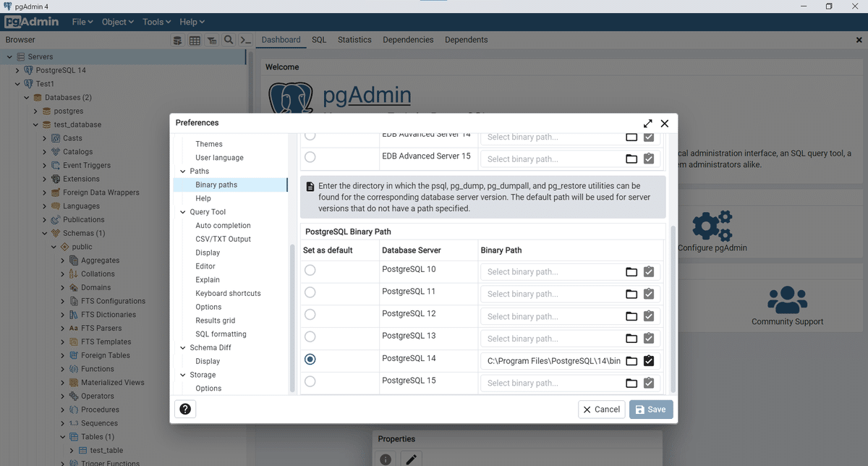Set PostgreSQL 15 as the default server
This screenshot has height=466, width=868.
pos(310,381)
